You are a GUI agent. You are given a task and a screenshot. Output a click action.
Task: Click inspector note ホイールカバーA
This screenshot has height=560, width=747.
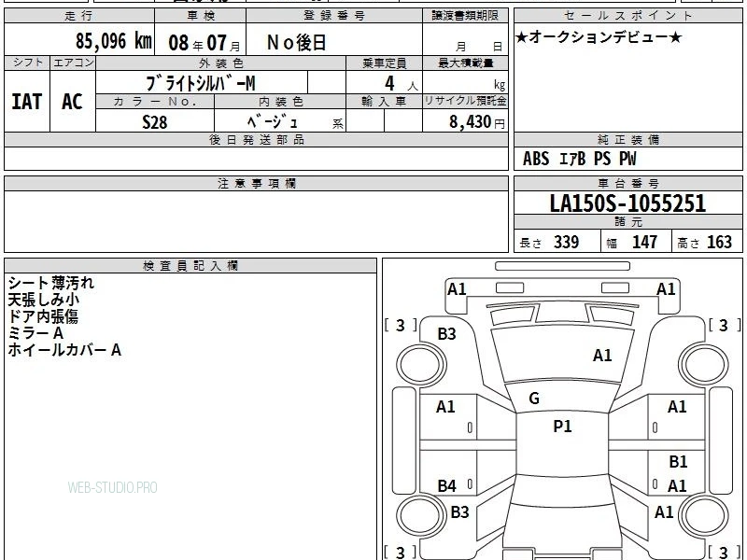click(64, 350)
